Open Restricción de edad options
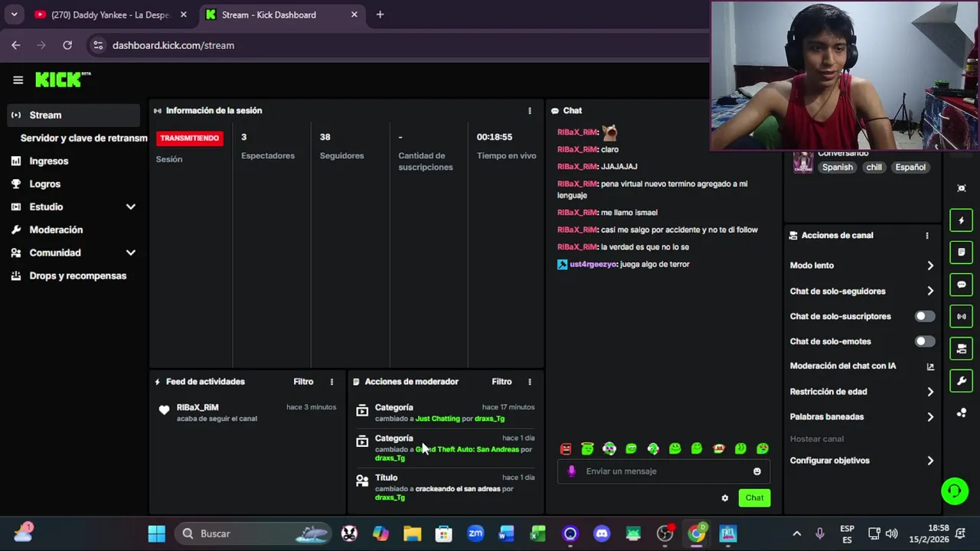Viewport: 980px width, 551px height. [x=861, y=392]
